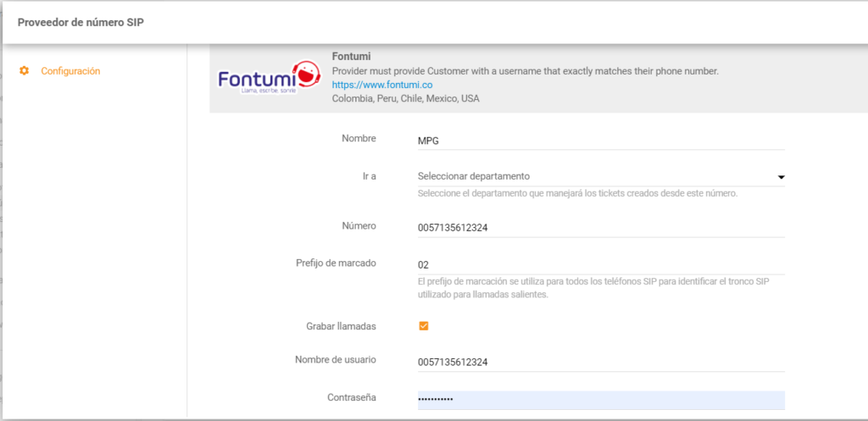Open the Configuración sidebar text item
This screenshot has height=421, width=868.
coord(70,71)
